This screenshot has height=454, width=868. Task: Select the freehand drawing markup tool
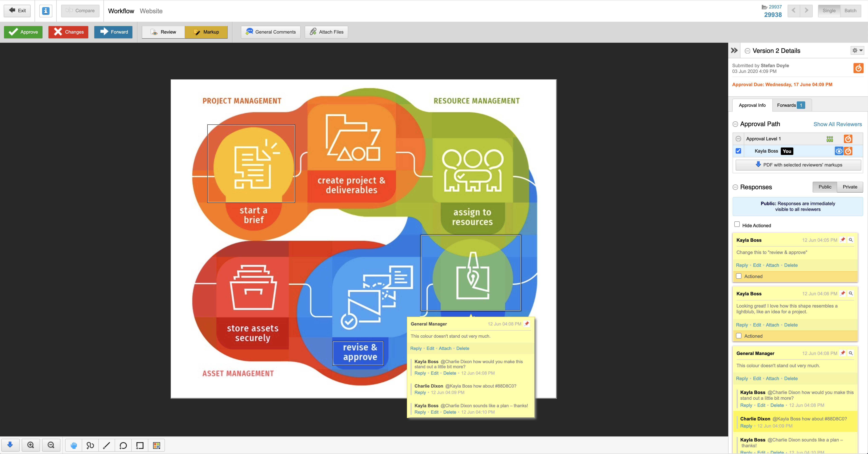[x=90, y=445]
